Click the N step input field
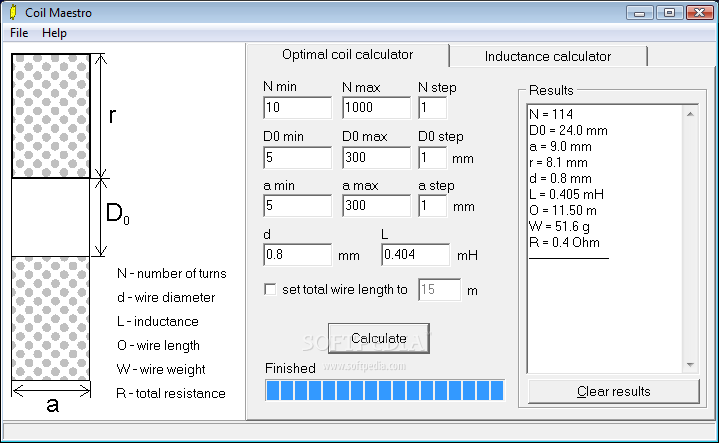 tap(432, 108)
